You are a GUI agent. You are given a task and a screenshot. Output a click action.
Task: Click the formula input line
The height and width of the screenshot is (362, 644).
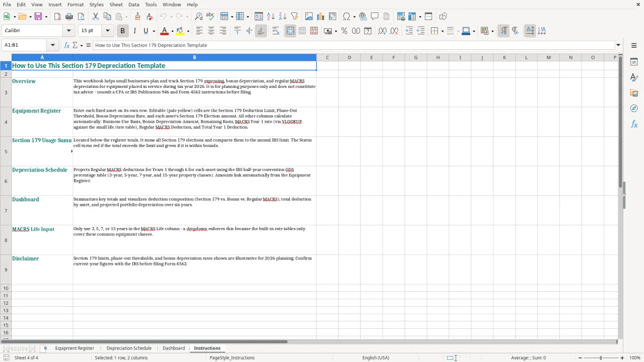[353, 45]
